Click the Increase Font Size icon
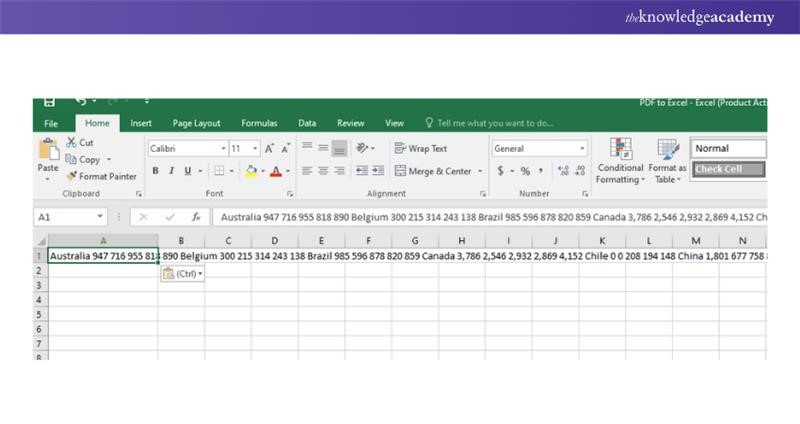 (270, 148)
